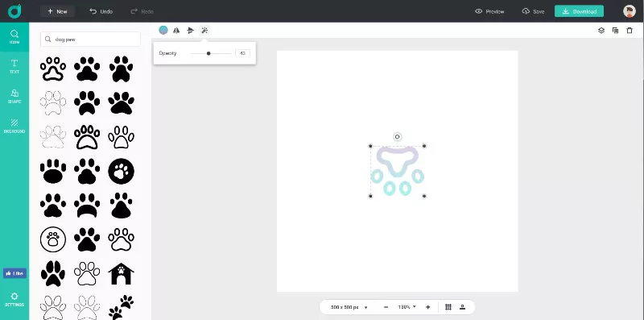644x320 pixels.
Task: Zoom in with plus button
Action: click(427, 307)
